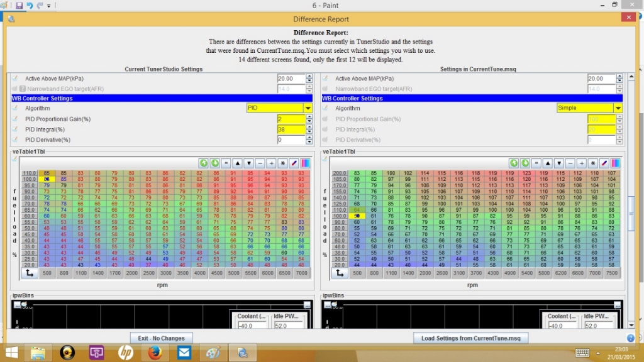Close the Difference Report dialog
This screenshot has height=362, width=644.
[628, 17]
